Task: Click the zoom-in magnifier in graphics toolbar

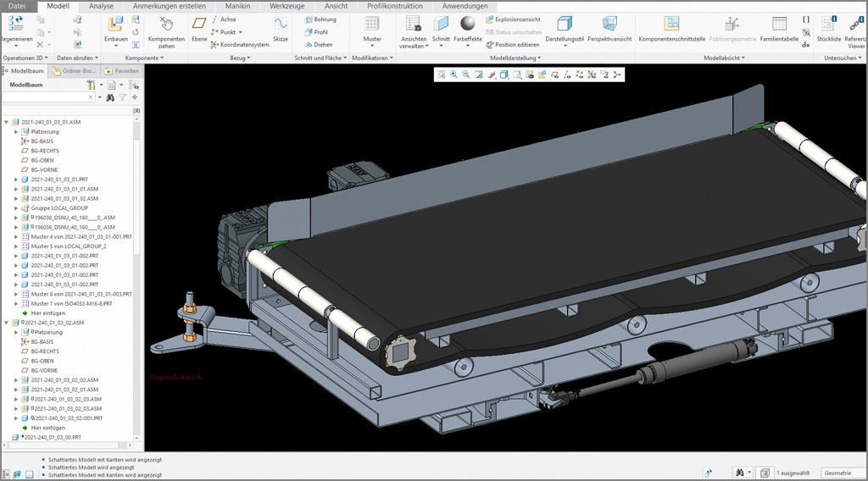Action: (453, 75)
